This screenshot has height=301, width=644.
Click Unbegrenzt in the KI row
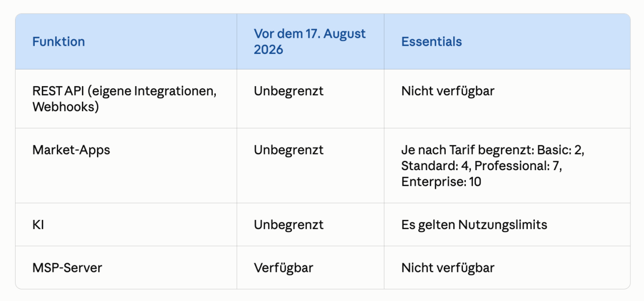coord(288,224)
